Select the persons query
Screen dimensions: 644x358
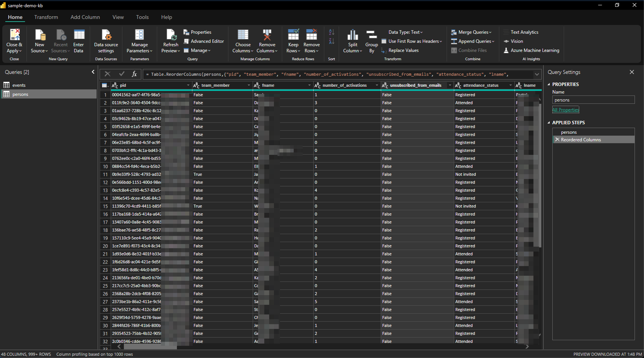tap(49, 94)
